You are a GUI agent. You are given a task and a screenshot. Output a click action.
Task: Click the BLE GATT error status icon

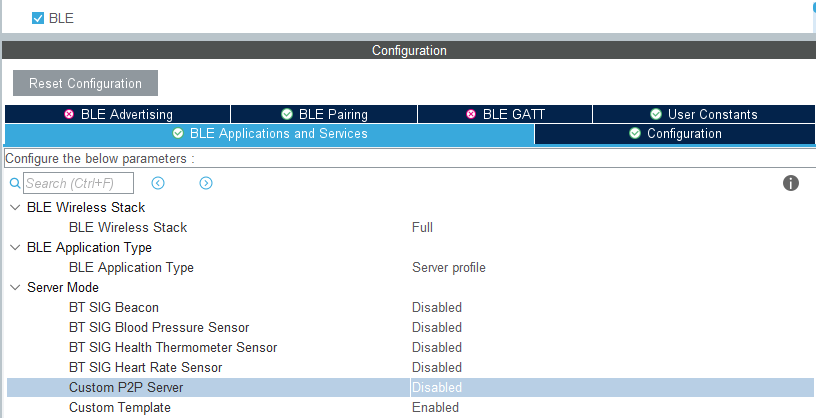click(471, 115)
